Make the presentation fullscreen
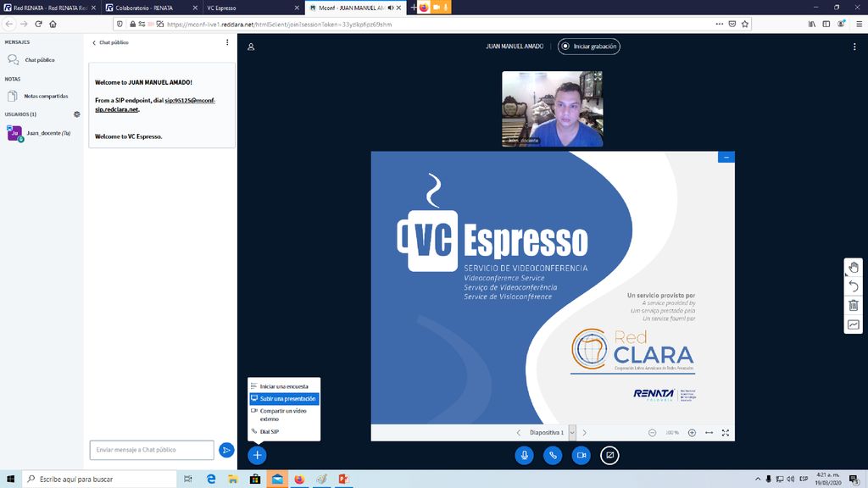868x488 pixels. (726, 433)
